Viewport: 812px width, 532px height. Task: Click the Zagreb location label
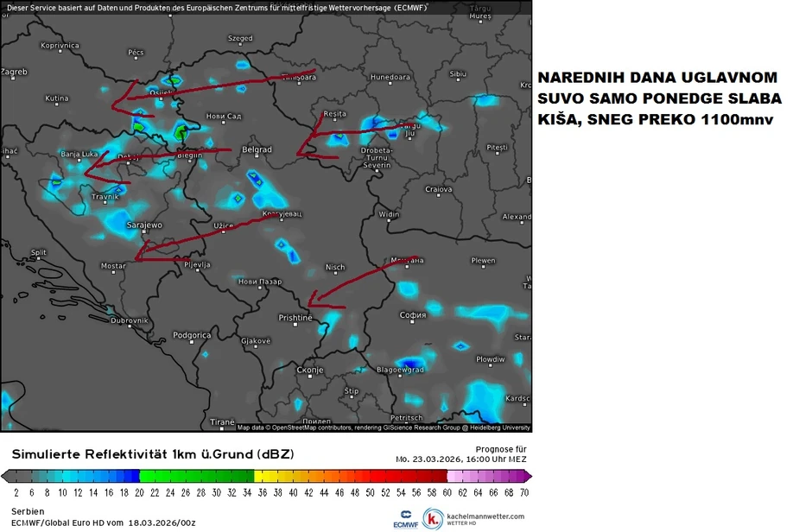pos(16,73)
